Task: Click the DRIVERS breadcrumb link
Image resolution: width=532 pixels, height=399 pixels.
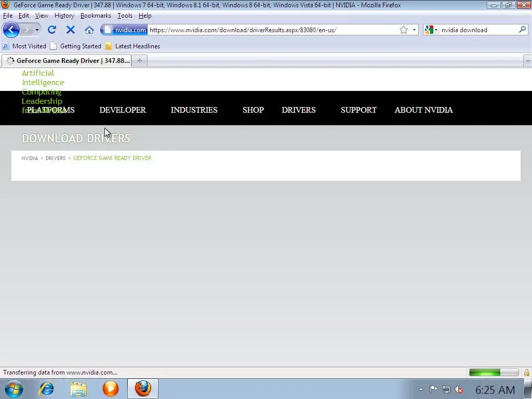Action: (56, 158)
